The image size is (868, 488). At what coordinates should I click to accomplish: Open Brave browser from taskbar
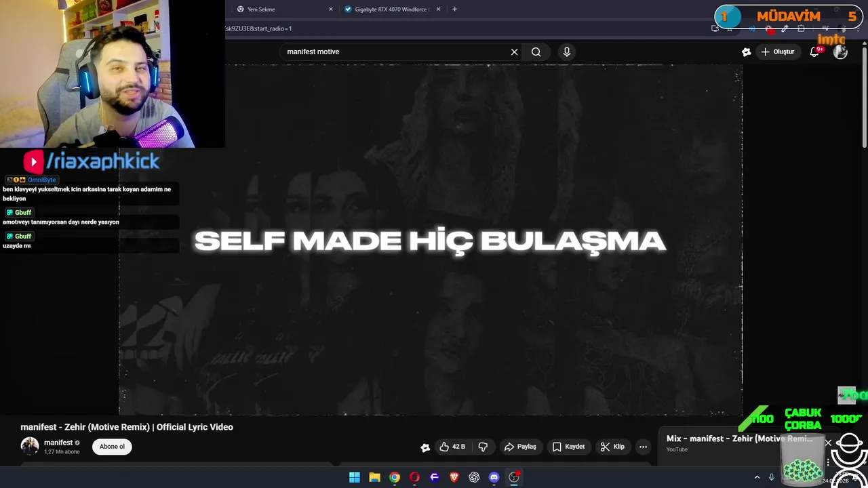point(454,477)
